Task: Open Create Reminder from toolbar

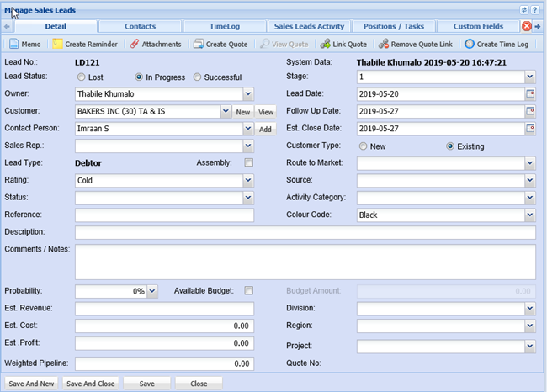Action: [x=59, y=44]
